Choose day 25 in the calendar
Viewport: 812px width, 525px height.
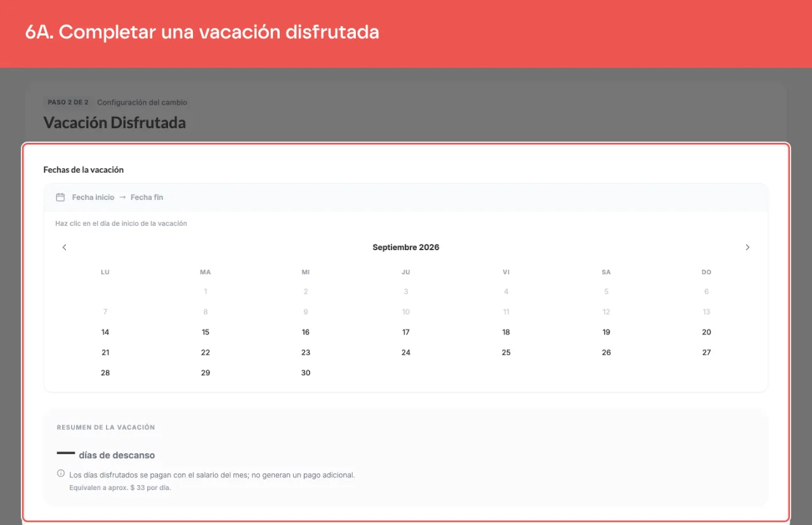[506, 352]
